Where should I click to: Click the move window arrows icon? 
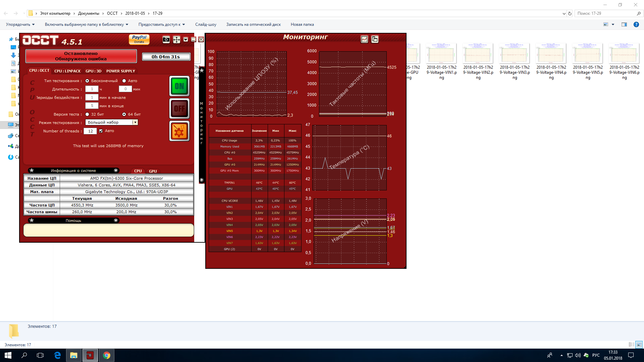(176, 40)
